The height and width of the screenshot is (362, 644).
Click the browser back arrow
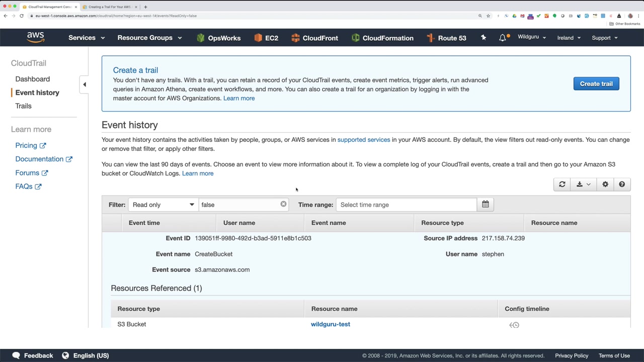click(6, 16)
